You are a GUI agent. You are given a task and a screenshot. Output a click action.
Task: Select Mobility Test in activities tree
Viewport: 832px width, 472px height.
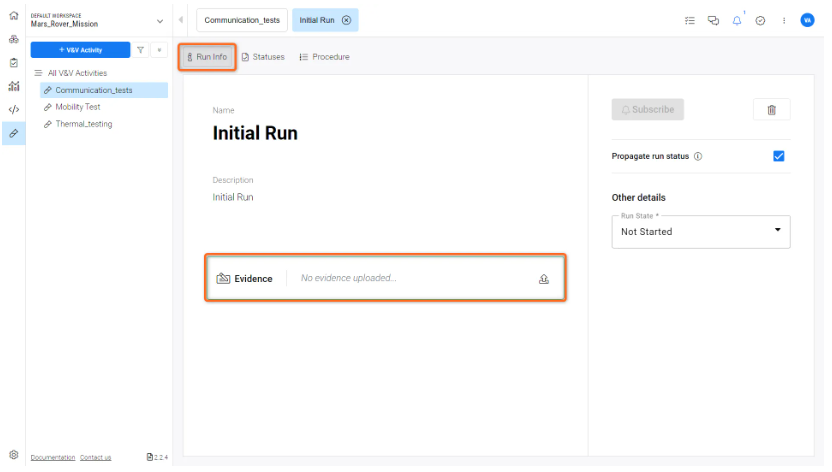(x=77, y=107)
